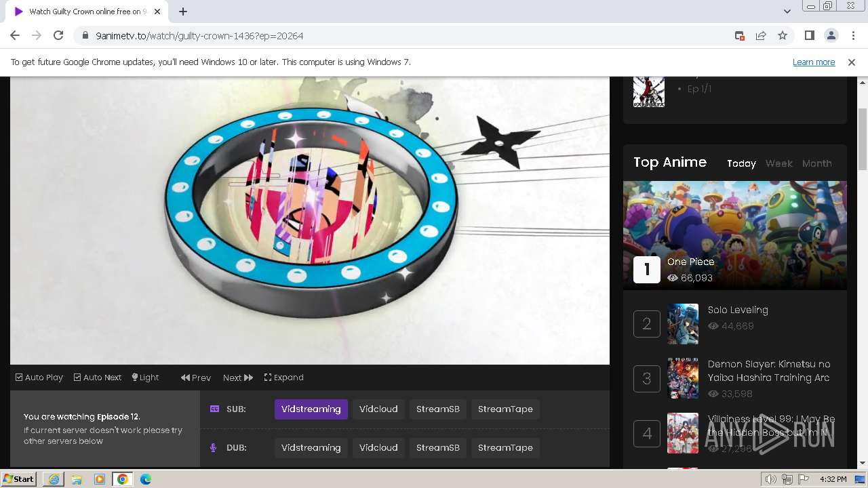View site information via the padlock icon

85,36
